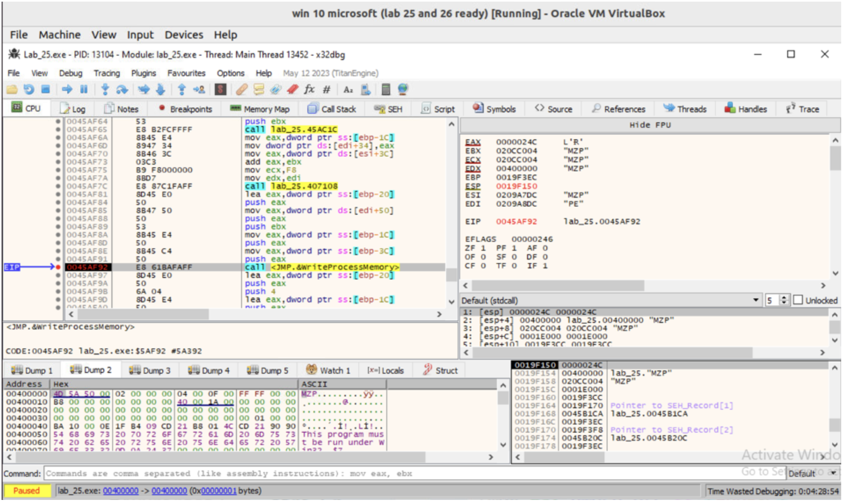
Task: Pause execution from the toolbar
Action: 84,89
